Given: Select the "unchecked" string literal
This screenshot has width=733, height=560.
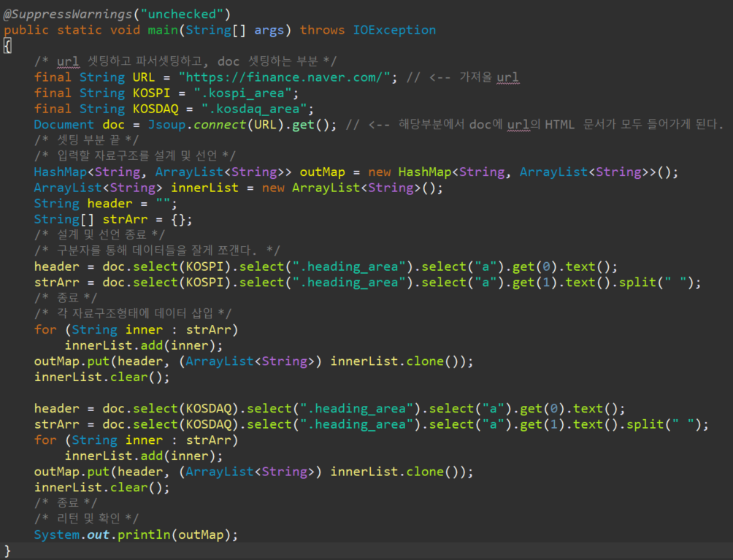Looking at the screenshot, I should 182,14.
